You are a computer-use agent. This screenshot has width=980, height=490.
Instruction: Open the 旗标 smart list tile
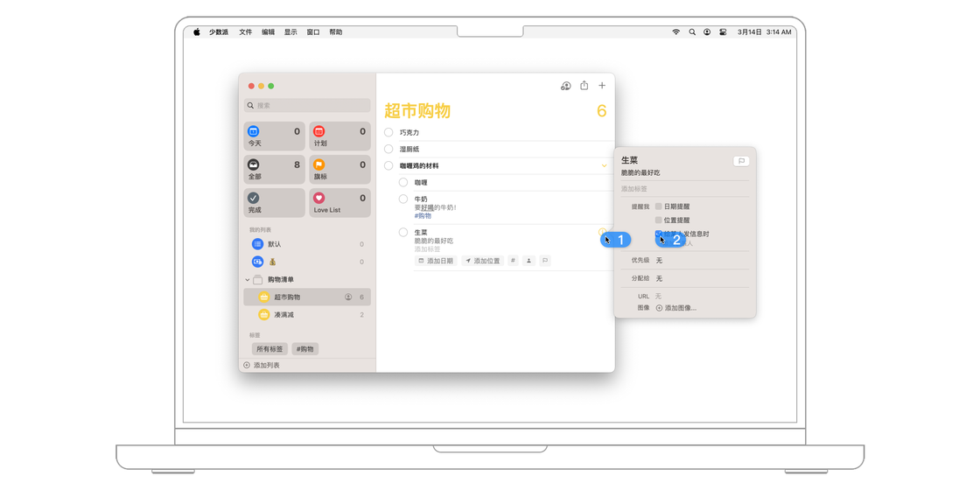point(340,170)
